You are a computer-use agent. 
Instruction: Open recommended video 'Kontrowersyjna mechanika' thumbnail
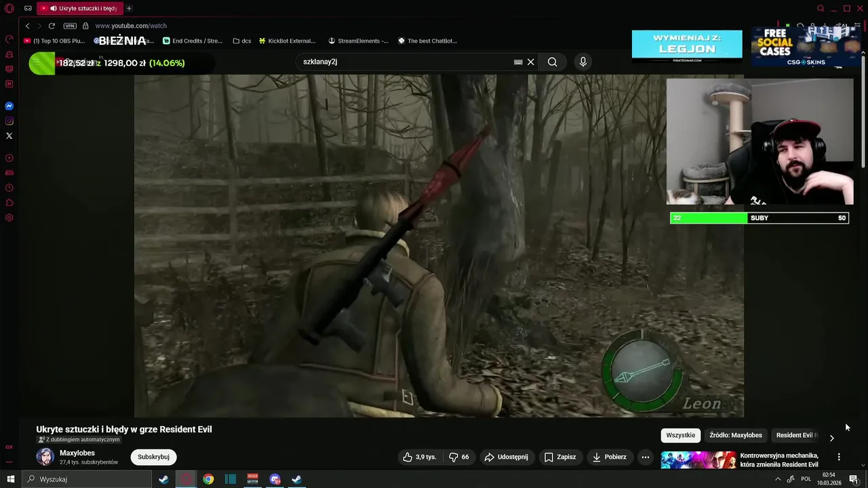tap(698, 460)
